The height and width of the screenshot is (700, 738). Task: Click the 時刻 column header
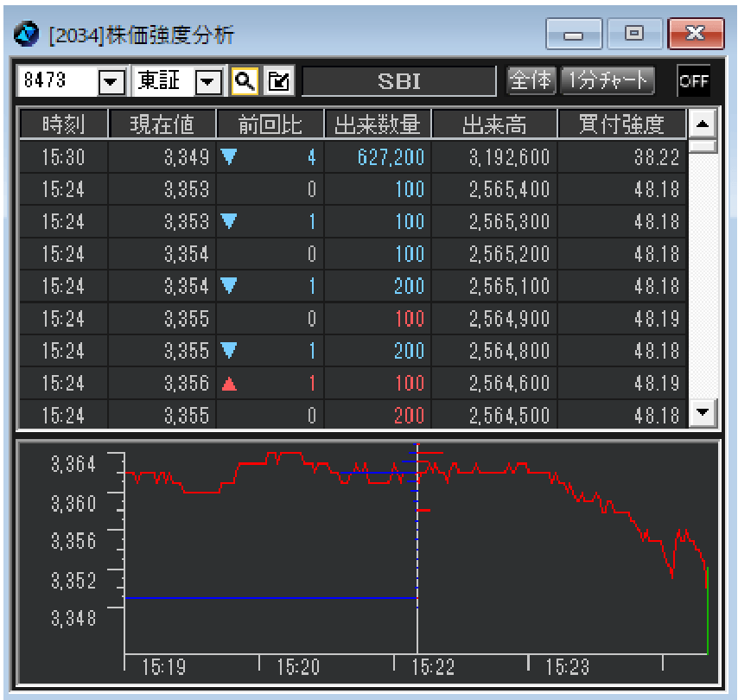[x=64, y=124]
